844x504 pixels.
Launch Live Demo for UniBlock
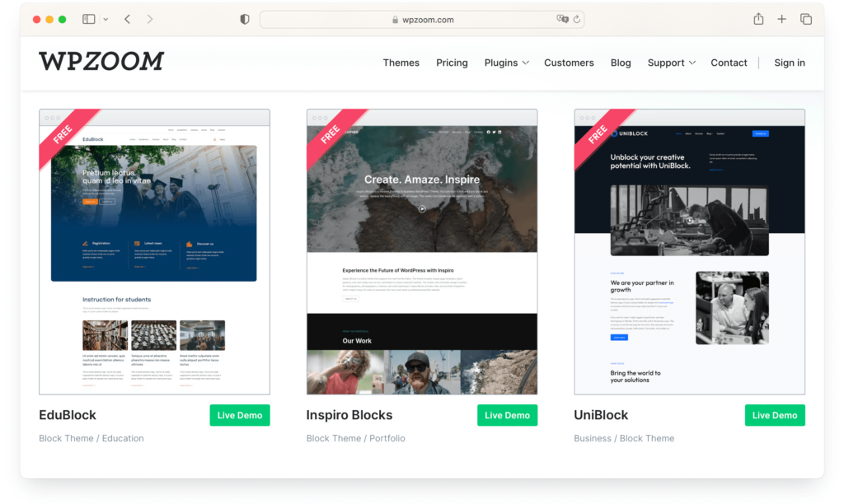click(775, 415)
